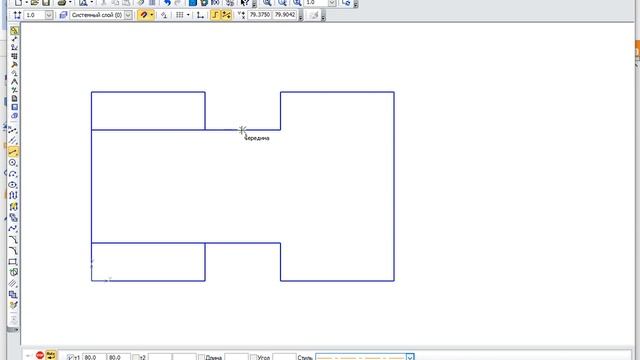The image size is (640, 360).
Task: Open the local coordinate system tool
Action: [200, 15]
